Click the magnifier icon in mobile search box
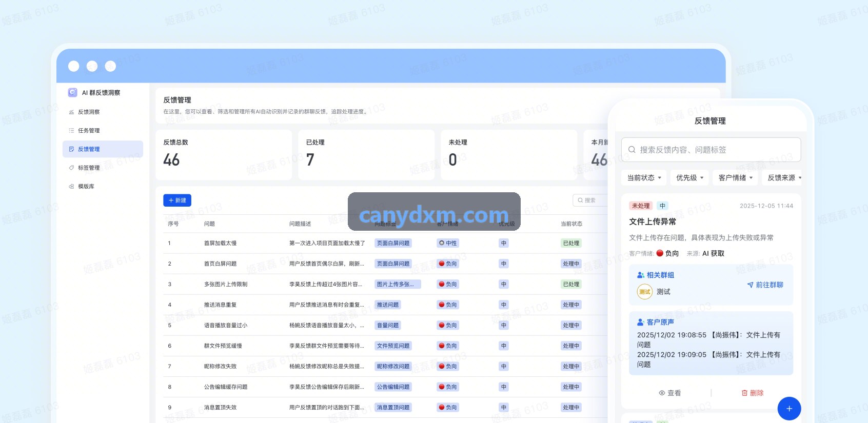Screen dimensions: 868x423 (632, 150)
